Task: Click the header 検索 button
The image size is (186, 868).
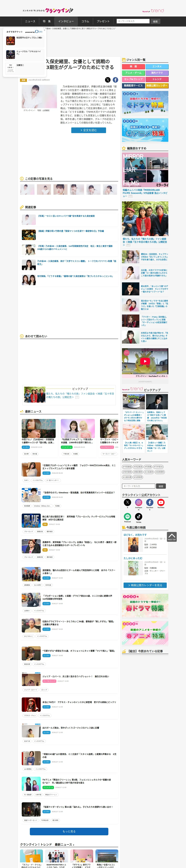Action: [155, 21]
